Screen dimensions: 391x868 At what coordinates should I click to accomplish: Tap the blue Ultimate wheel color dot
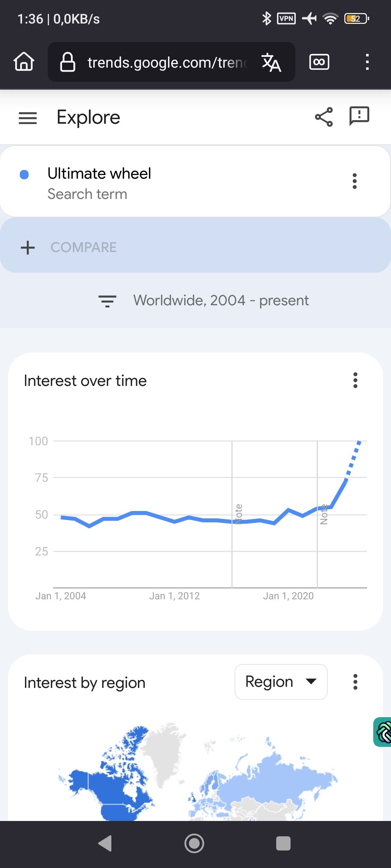point(24,175)
